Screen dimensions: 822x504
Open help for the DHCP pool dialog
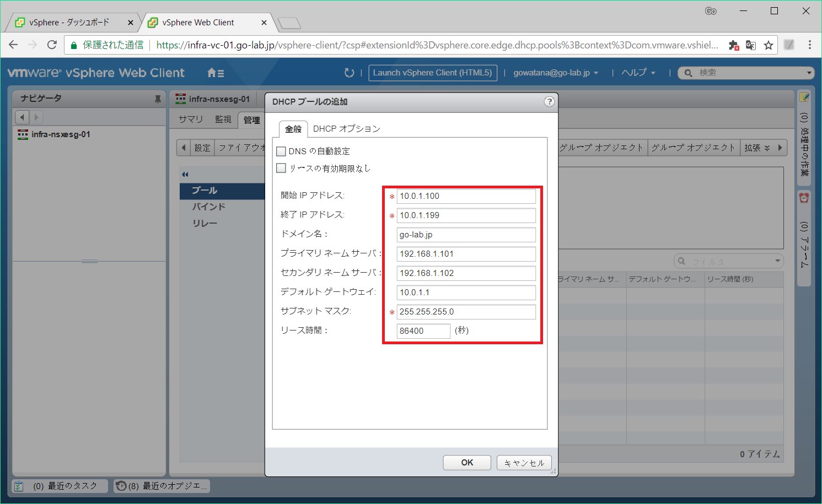[x=549, y=101]
